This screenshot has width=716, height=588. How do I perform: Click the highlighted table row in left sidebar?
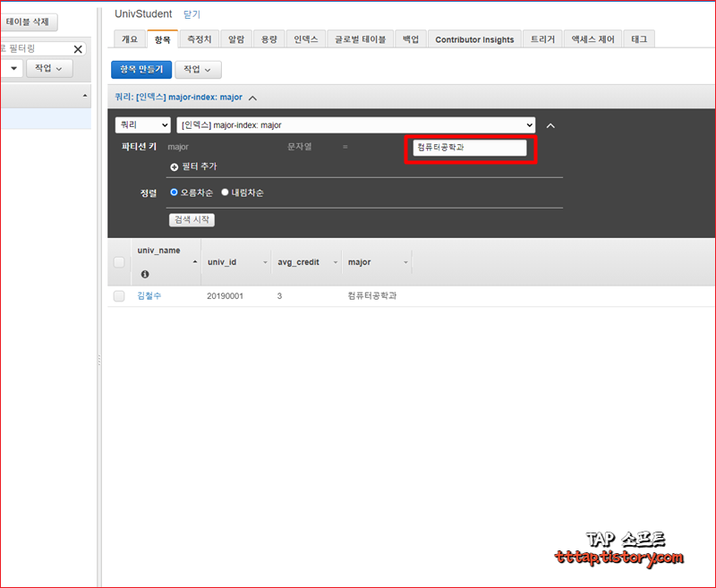pos(46,119)
